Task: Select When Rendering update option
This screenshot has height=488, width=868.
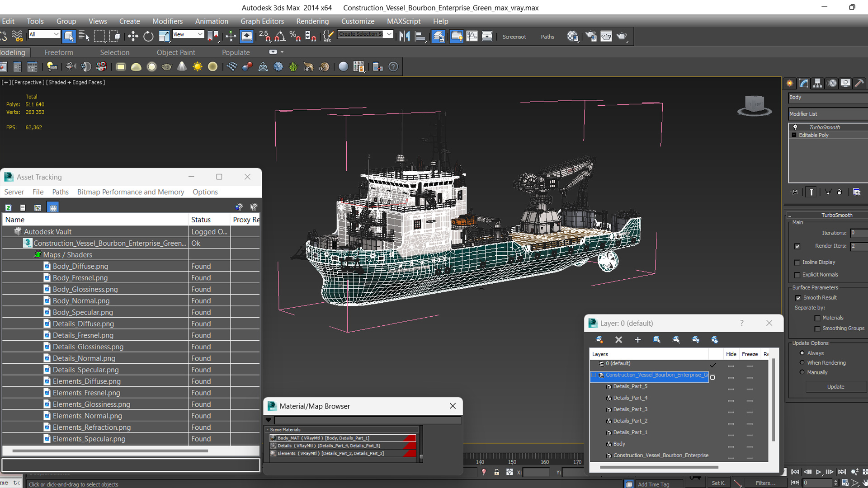Action: (x=802, y=362)
